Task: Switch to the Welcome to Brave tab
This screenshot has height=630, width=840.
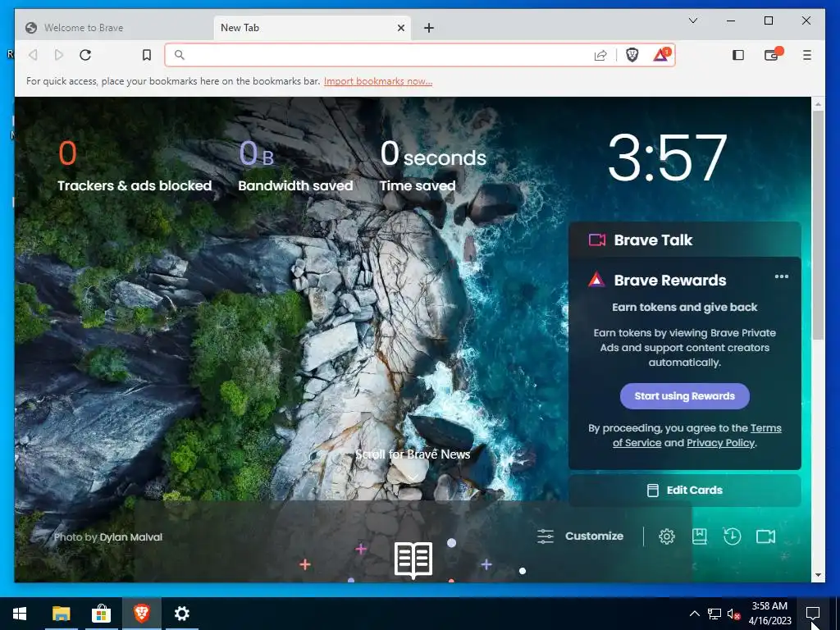Action: point(115,28)
